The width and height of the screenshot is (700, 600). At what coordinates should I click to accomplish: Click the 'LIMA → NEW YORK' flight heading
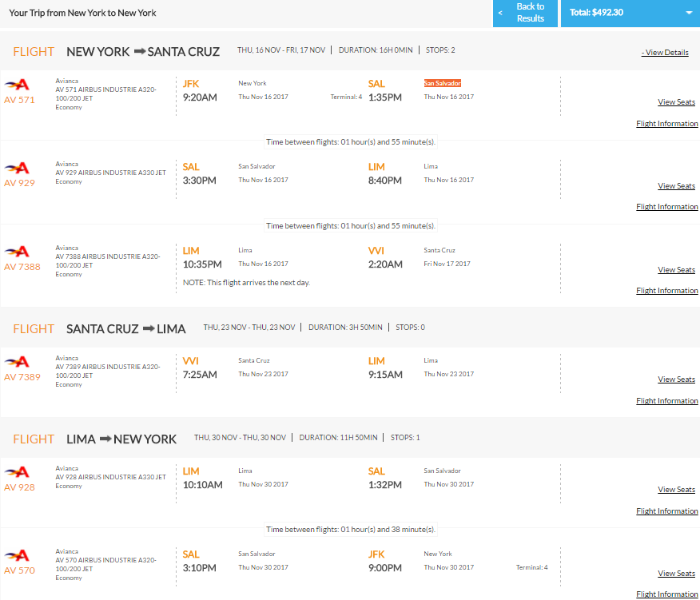(121, 439)
